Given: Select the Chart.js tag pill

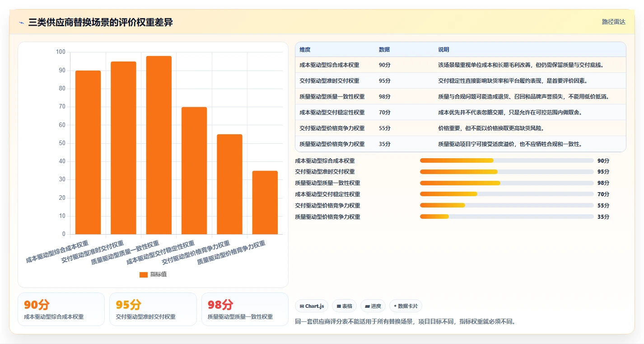Looking at the screenshot, I should coord(312,306).
